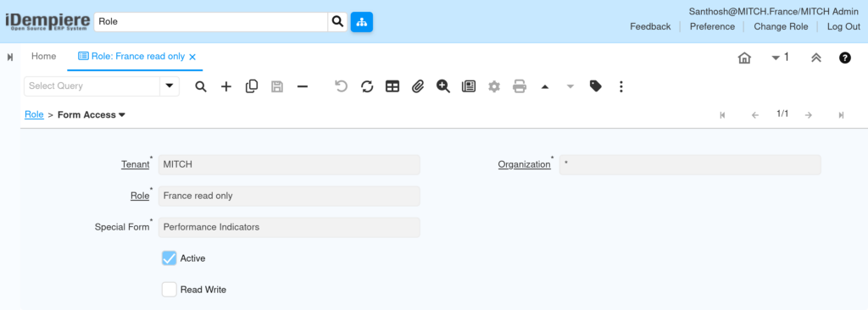This screenshot has width=868, height=310.
Task: Copy record using the duplicate icon
Action: [x=251, y=86]
